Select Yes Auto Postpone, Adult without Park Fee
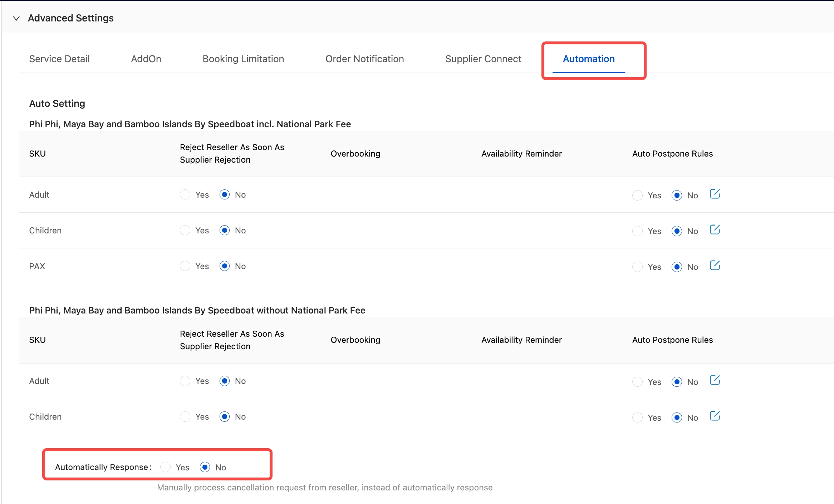Screen dimensions: 834x504 tap(637, 382)
